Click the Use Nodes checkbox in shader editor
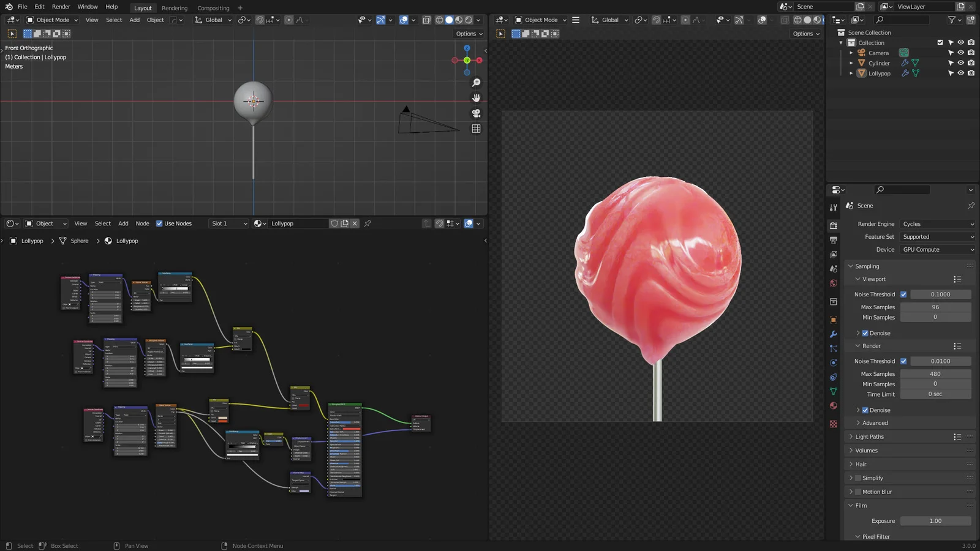 158,223
